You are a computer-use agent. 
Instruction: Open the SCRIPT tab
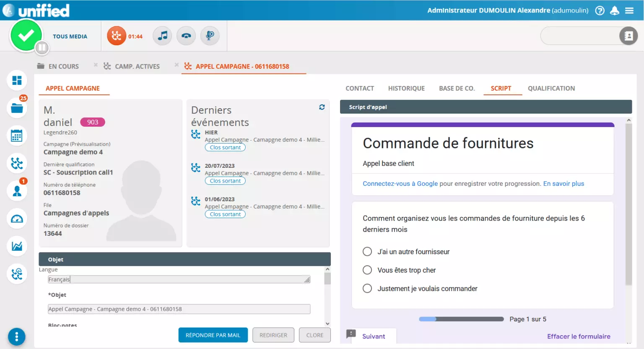501,89
